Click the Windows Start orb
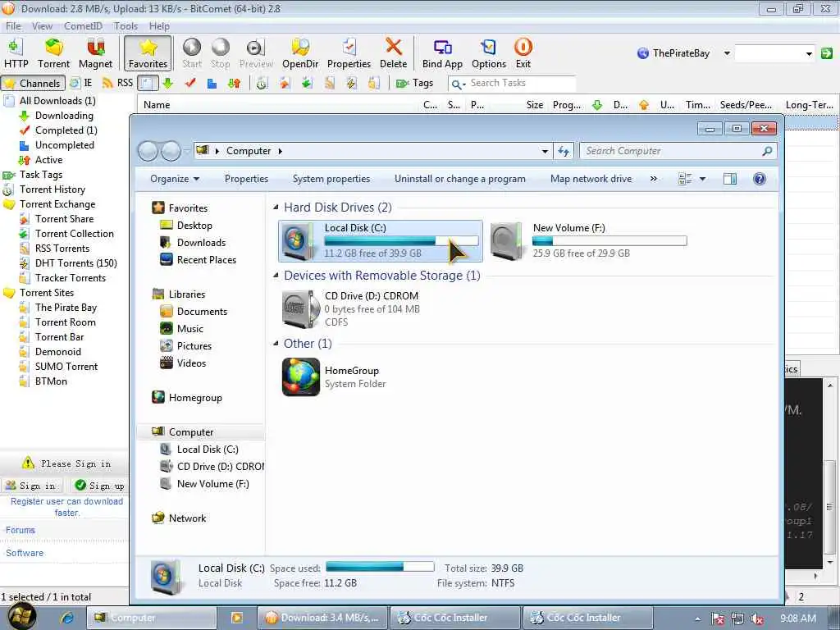 22,617
